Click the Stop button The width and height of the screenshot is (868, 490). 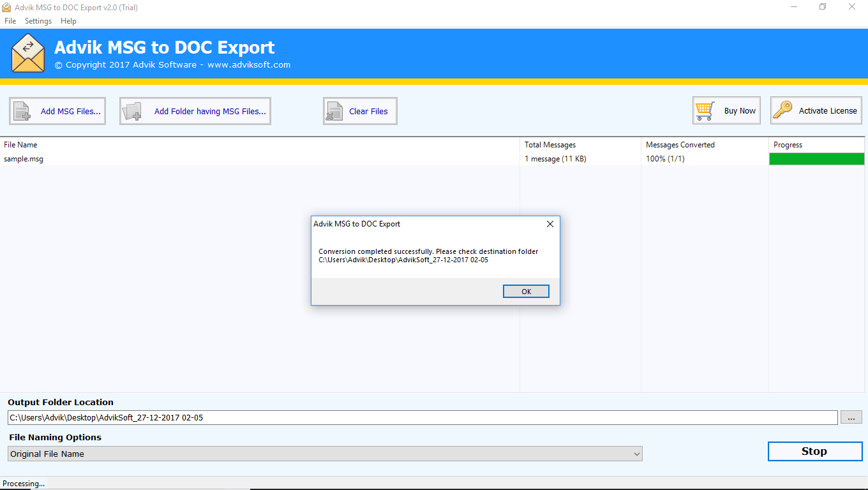point(814,451)
